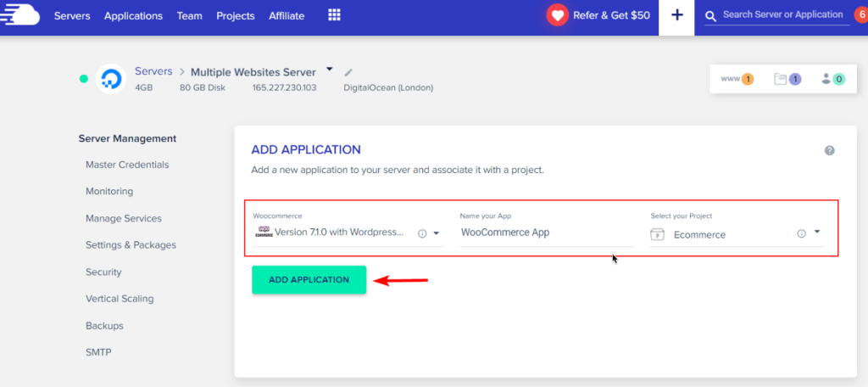Click info icon beside WooCommerce version
The image size is (868, 387).
[x=422, y=233]
